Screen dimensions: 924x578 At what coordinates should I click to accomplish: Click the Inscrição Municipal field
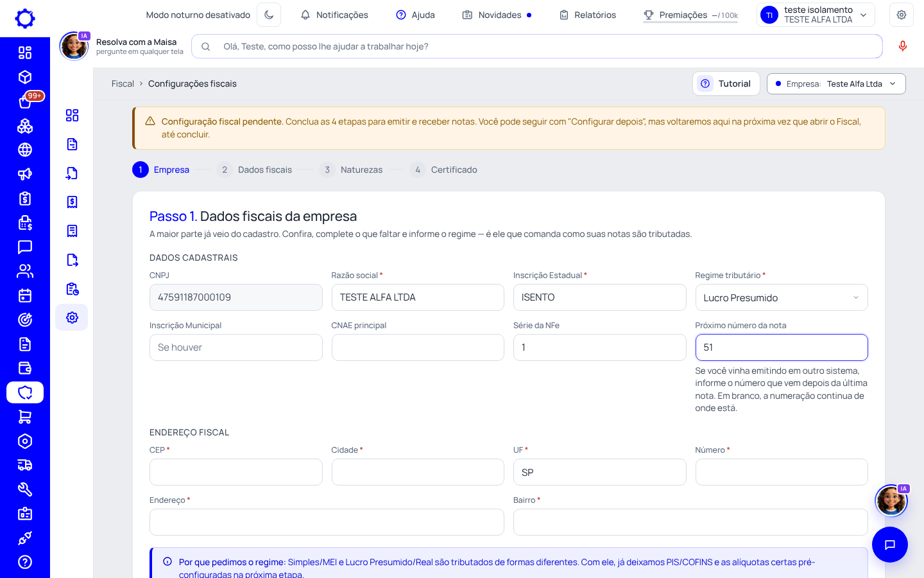point(236,347)
